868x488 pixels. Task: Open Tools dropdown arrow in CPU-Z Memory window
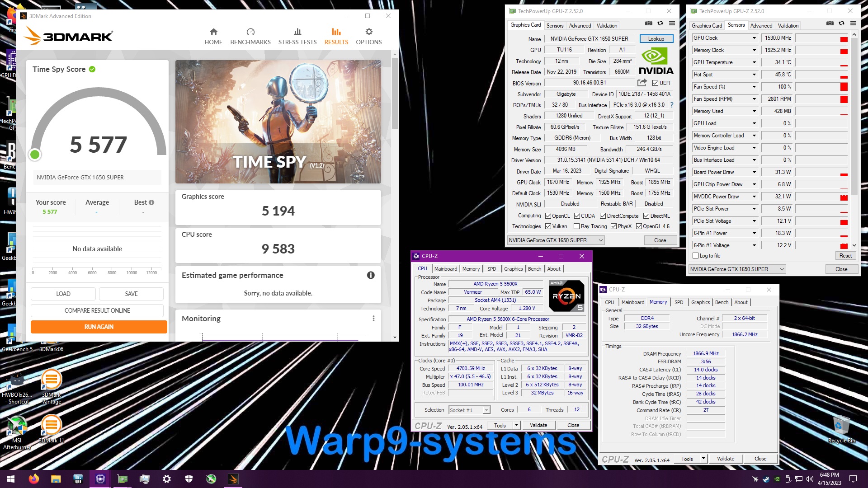tap(703, 459)
